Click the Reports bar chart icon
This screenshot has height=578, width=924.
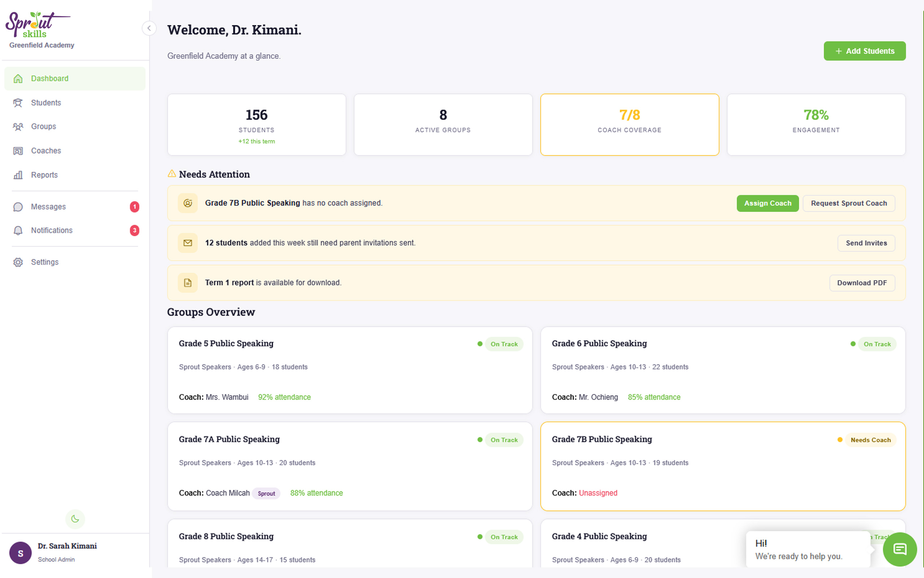(18, 175)
